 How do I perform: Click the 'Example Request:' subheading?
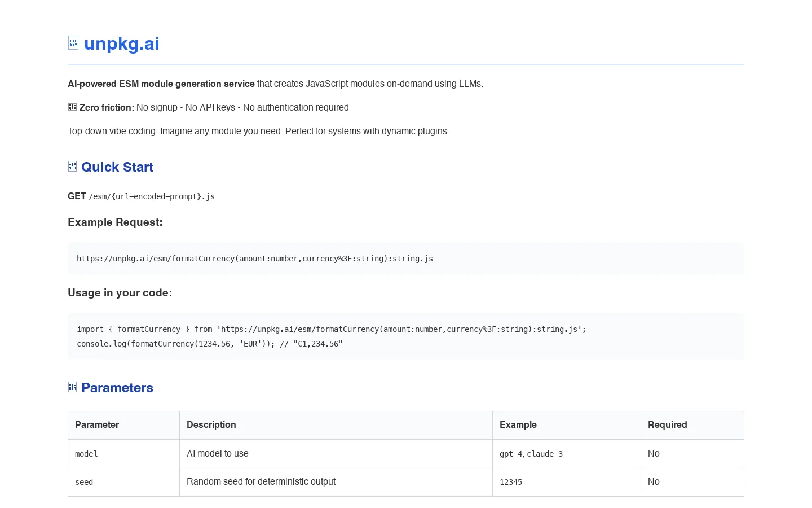(x=115, y=222)
